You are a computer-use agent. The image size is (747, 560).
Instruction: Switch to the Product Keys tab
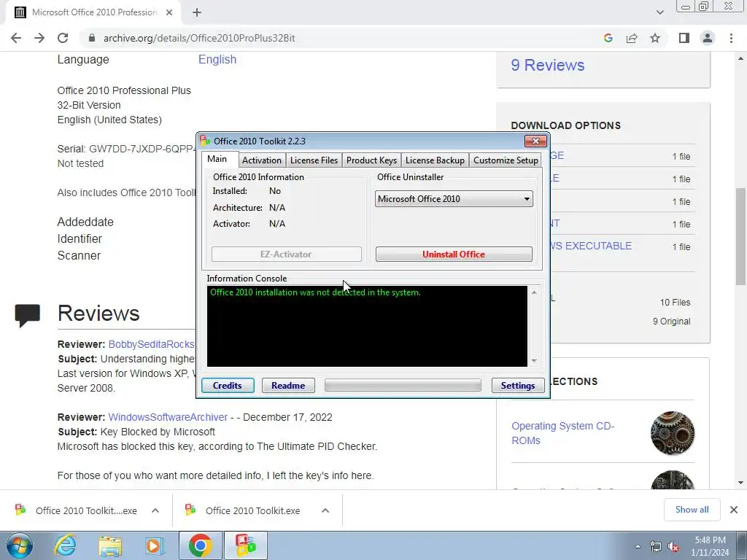(x=371, y=160)
